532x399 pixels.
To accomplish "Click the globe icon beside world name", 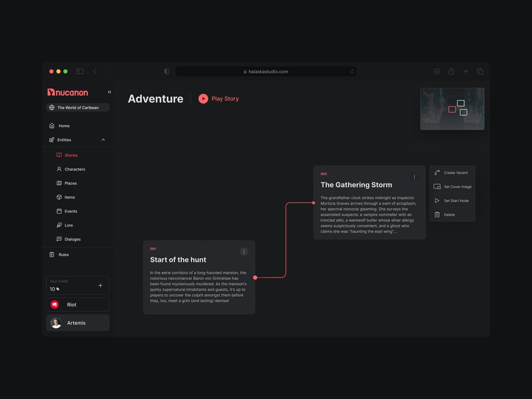I will click(52, 108).
